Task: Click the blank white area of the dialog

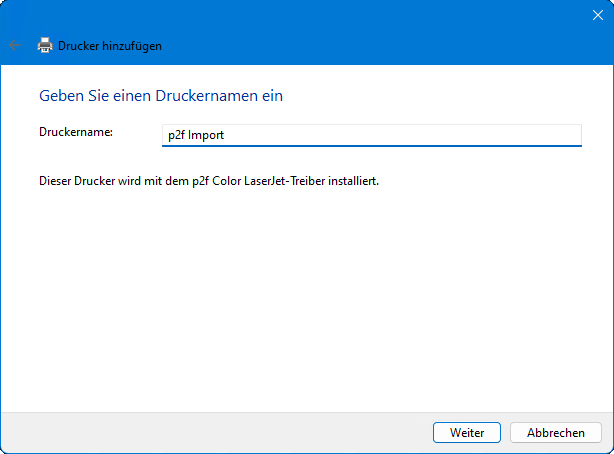Action: [300, 300]
